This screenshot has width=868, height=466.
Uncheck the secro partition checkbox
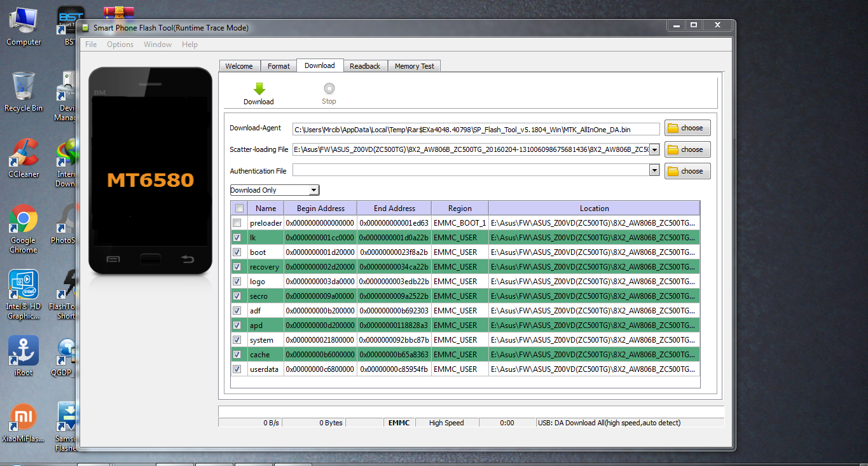tap(237, 296)
